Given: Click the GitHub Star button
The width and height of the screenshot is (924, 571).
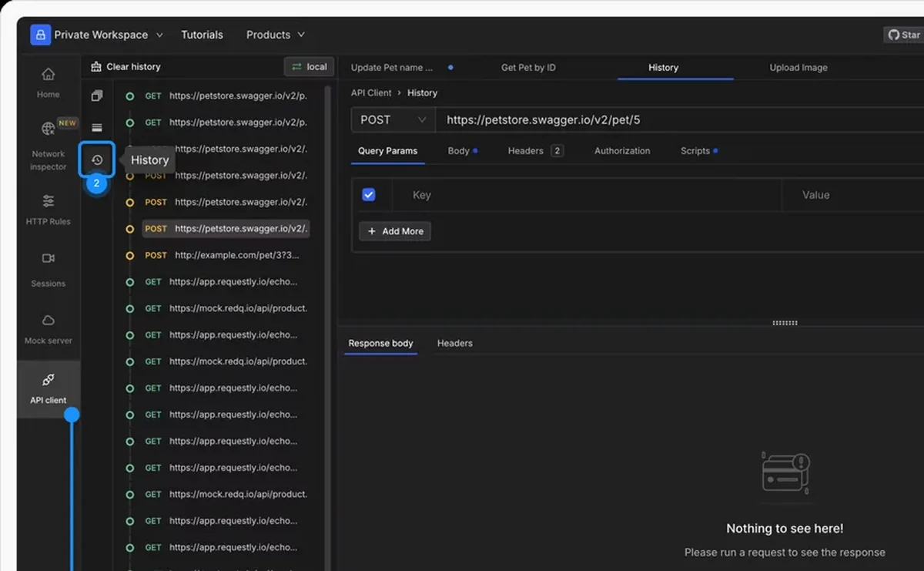Looking at the screenshot, I should (x=904, y=35).
